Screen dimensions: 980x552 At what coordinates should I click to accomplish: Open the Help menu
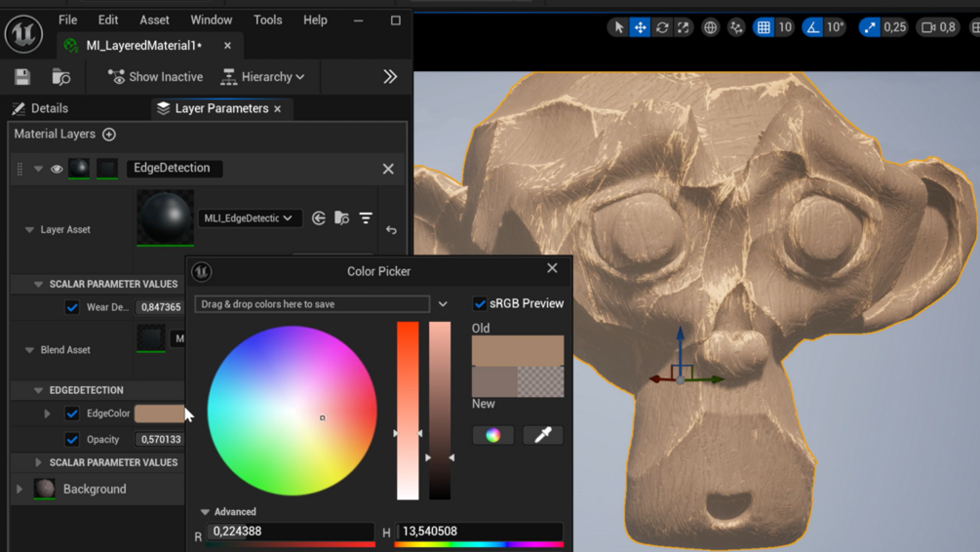coord(315,20)
